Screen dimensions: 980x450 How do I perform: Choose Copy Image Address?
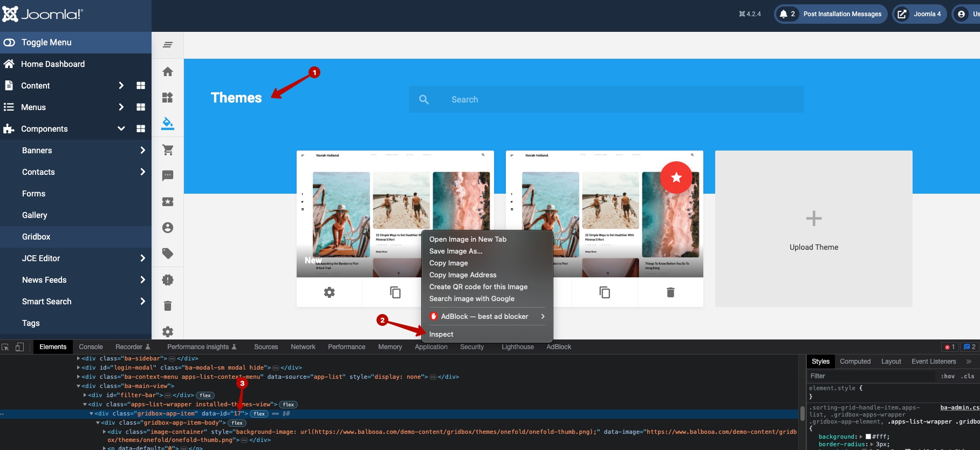[x=463, y=275]
